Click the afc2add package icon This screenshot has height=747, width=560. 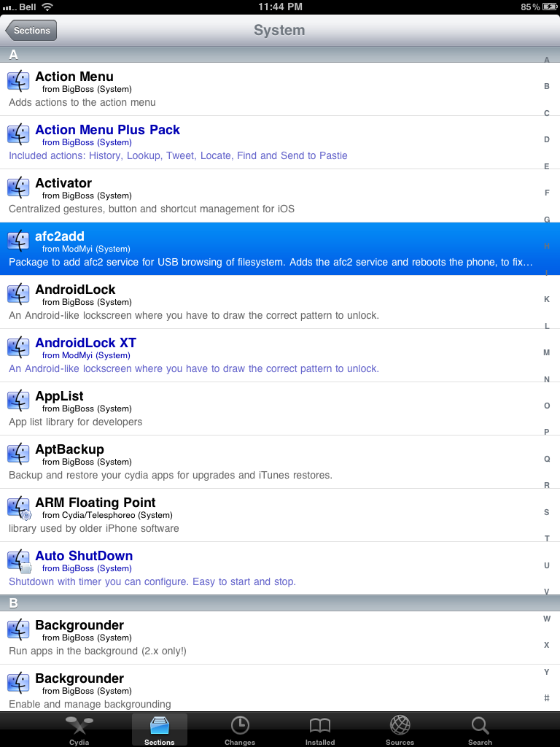[18, 241]
